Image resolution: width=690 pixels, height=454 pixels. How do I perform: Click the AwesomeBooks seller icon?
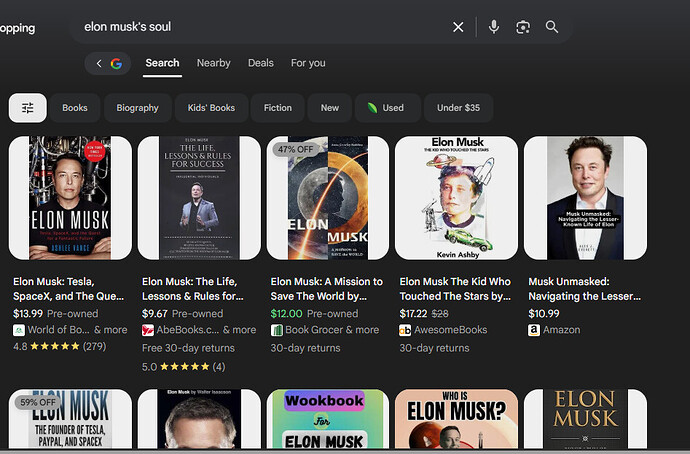[x=406, y=330]
